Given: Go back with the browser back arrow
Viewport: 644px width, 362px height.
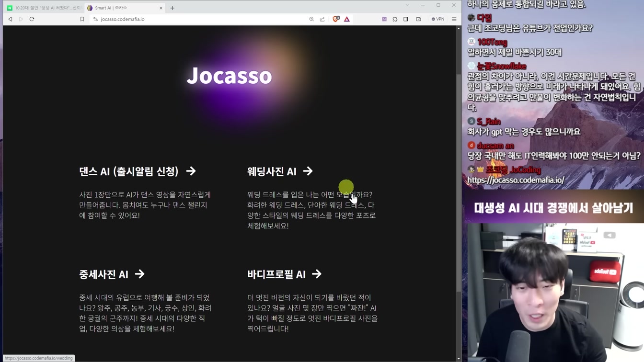Looking at the screenshot, I should click(x=10, y=19).
